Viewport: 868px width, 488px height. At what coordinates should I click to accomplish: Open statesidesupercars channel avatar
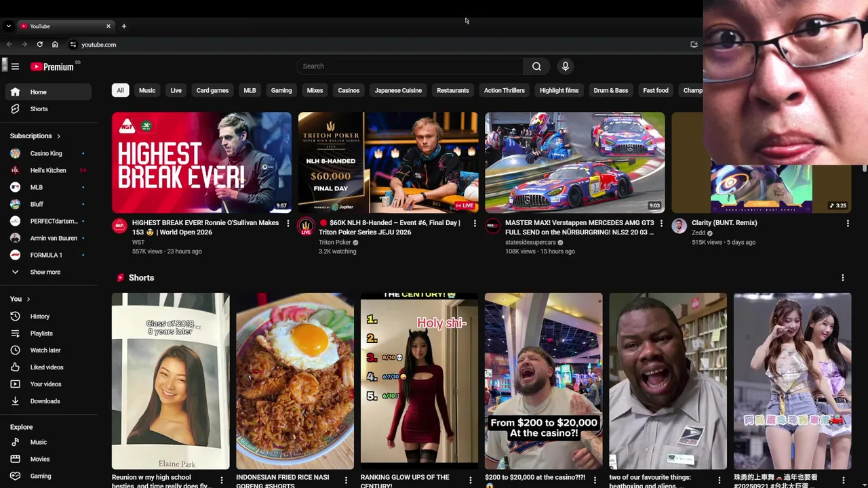coord(493,226)
